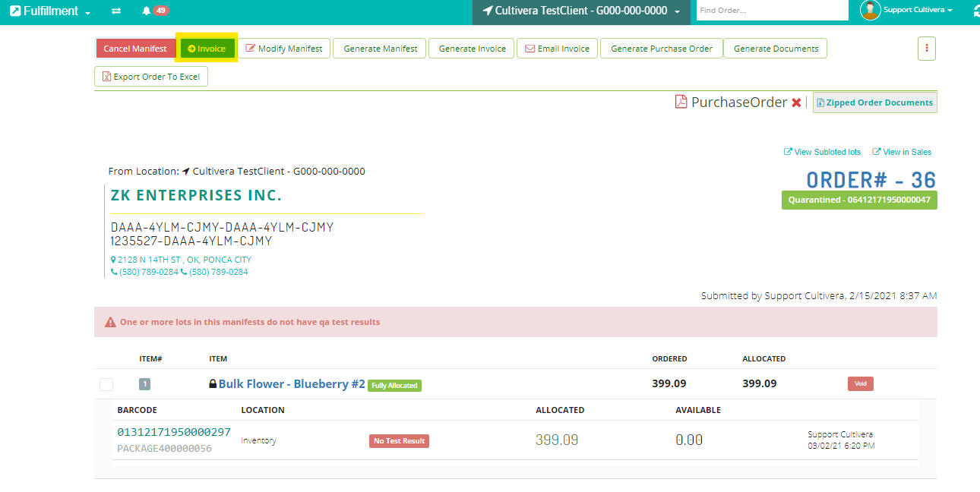Click the warning triangle icon in alert
Image resolution: width=980 pixels, height=492 pixels.
[x=110, y=322]
